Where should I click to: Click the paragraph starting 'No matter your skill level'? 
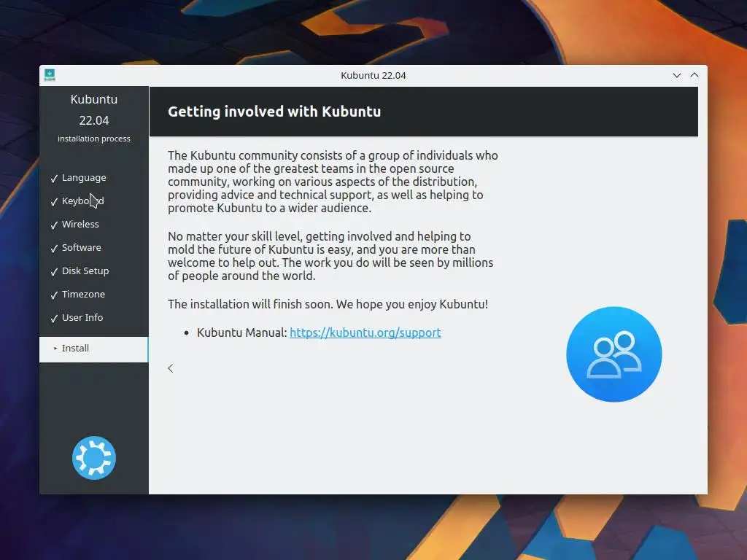click(x=330, y=256)
